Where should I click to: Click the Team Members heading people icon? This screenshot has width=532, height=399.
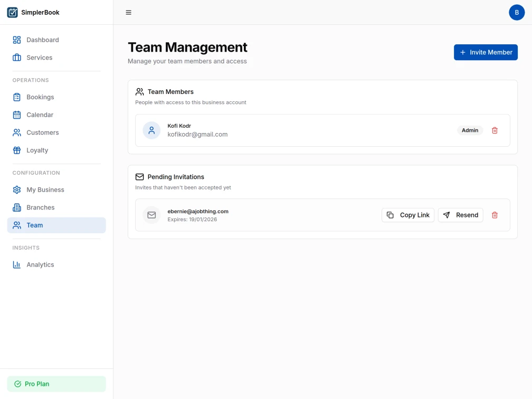139,92
